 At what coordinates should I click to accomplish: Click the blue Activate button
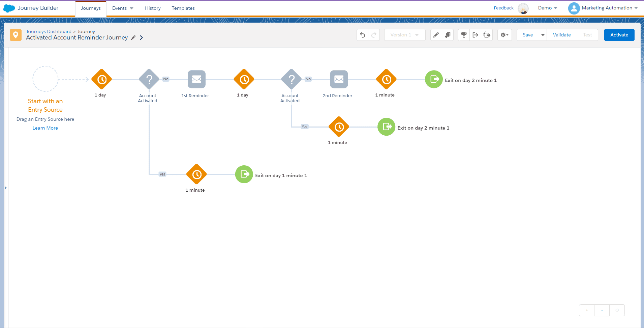(x=619, y=35)
